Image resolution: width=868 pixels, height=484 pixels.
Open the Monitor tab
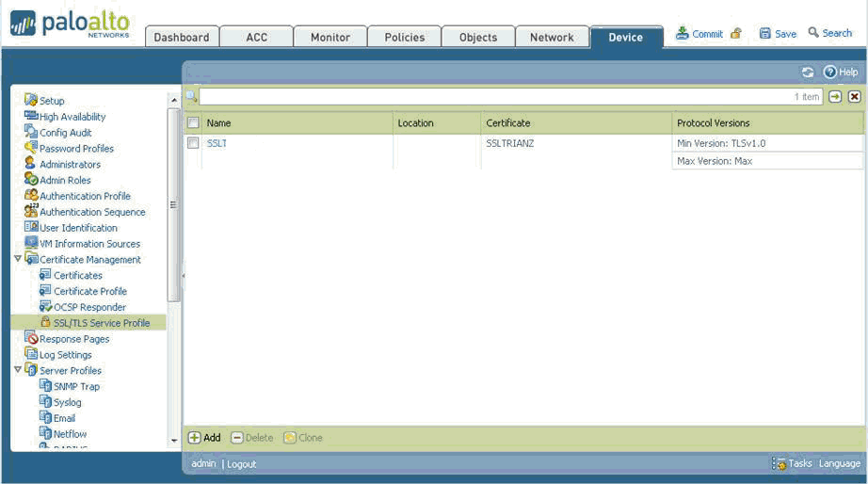330,38
